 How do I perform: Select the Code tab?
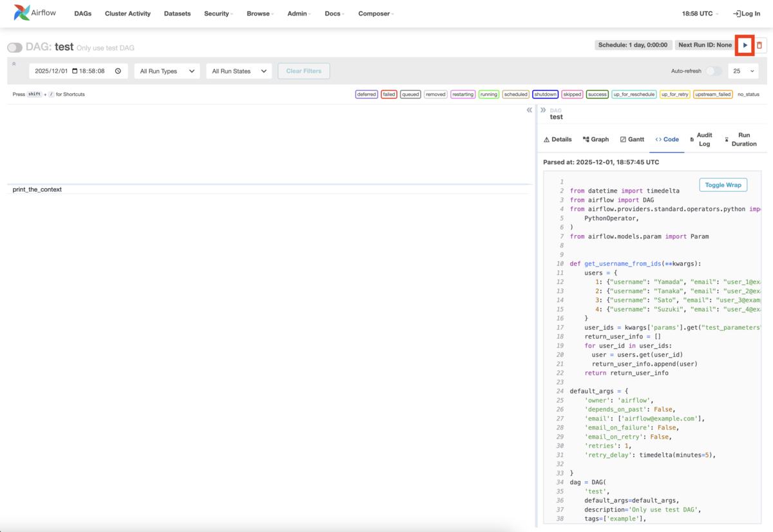point(667,139)
